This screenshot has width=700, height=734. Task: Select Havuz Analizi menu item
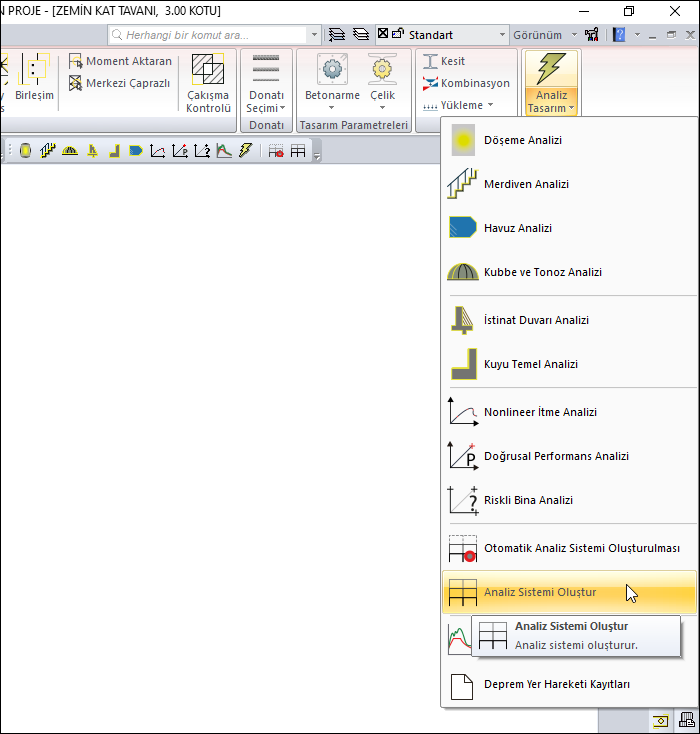(x=569, y=228)
